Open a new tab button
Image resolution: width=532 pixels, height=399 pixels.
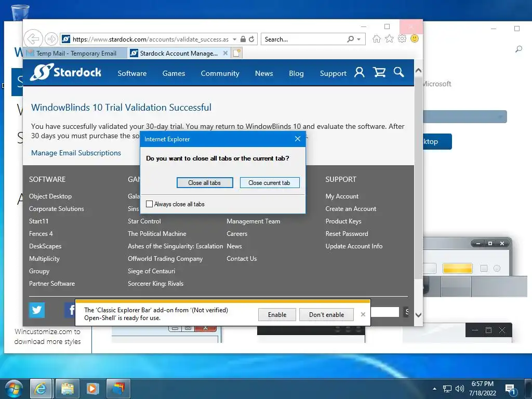pos(237,53)
